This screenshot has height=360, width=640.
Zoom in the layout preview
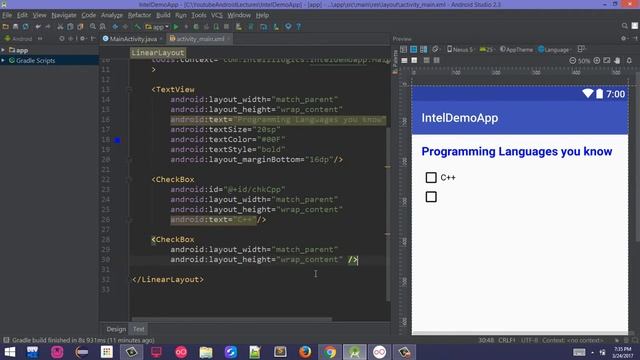597,60
